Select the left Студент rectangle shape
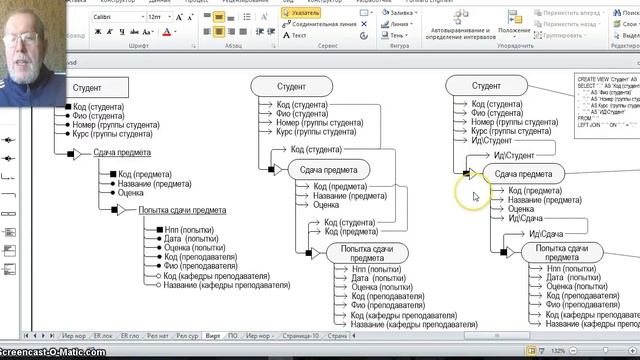Screen dimensions: 640x360 (x=97, y=87)
